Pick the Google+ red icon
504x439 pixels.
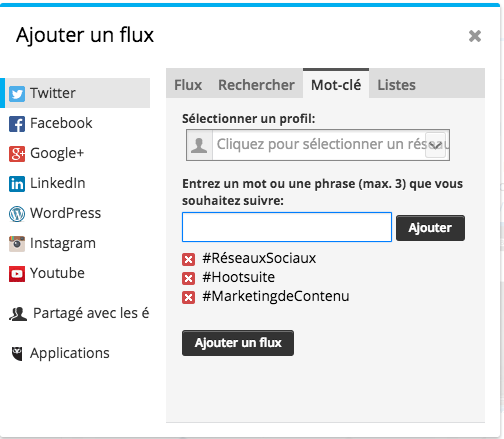17,154
